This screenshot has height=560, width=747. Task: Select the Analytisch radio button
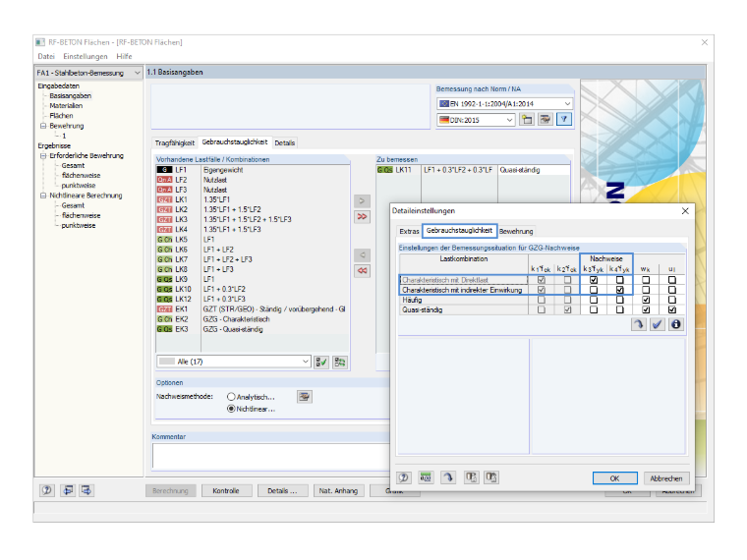(231, 397)
